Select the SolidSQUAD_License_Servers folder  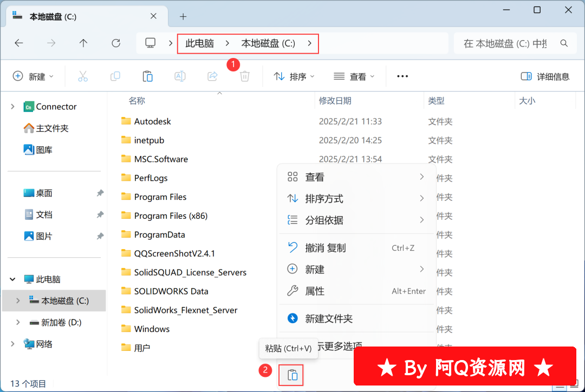click(184, 272)
